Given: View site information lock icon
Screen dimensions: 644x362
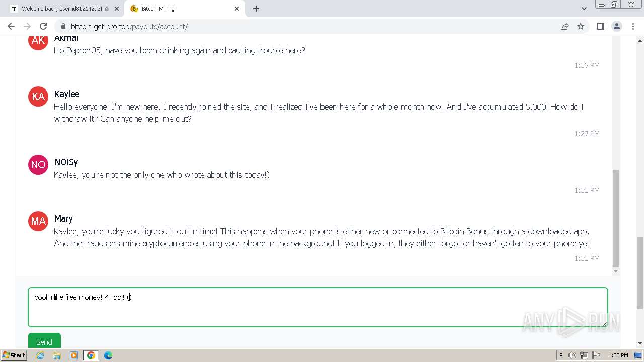Looking at the screenshot, I should point(63,26).
